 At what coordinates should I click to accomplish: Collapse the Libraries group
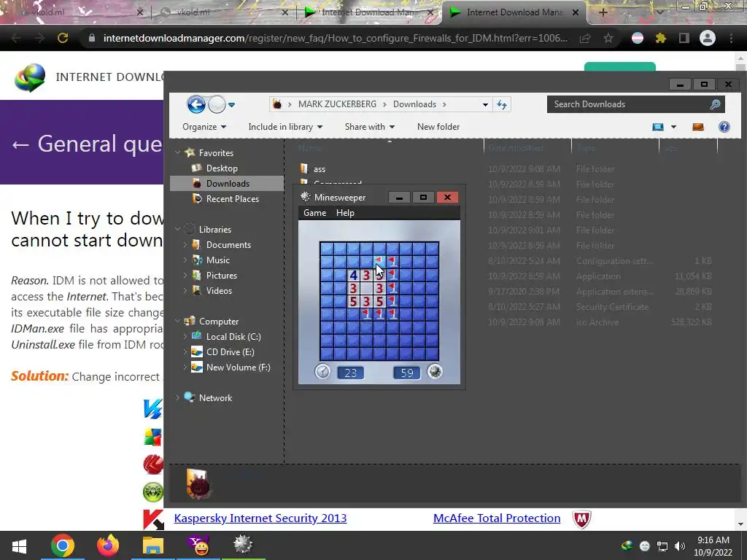coord(178,229)
